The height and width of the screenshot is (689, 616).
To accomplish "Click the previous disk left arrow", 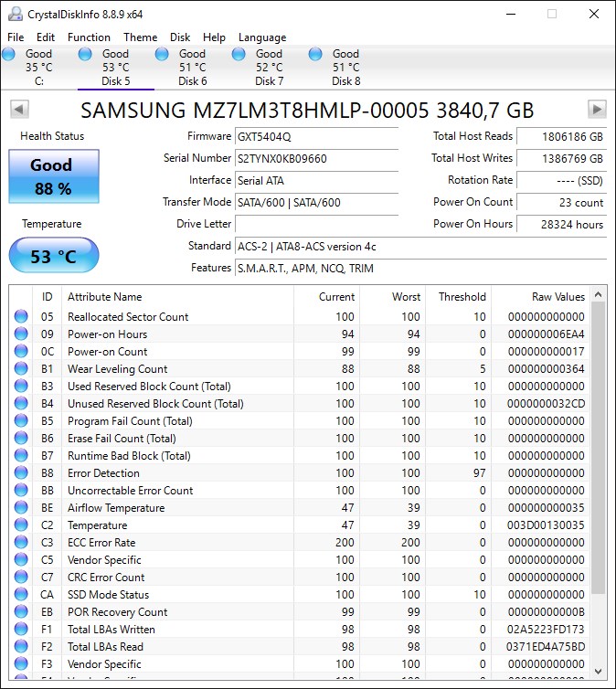I will (19, 109).
